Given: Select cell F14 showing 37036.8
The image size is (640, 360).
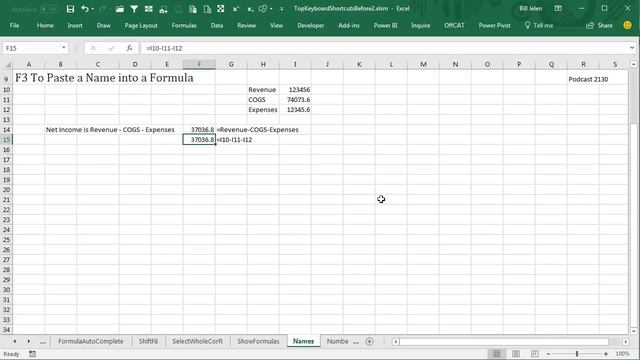Looking at the screenshot, I should click(199, 130).
